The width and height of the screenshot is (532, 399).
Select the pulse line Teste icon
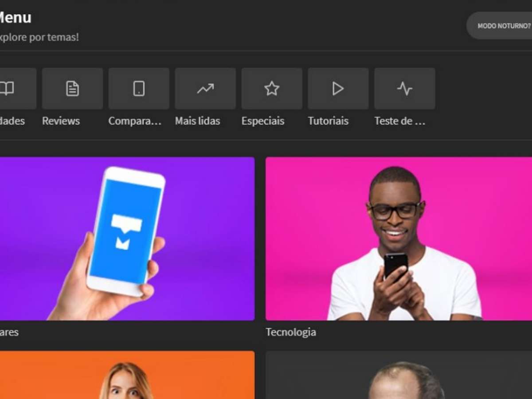pyautogui.click(x=405, y=89)
